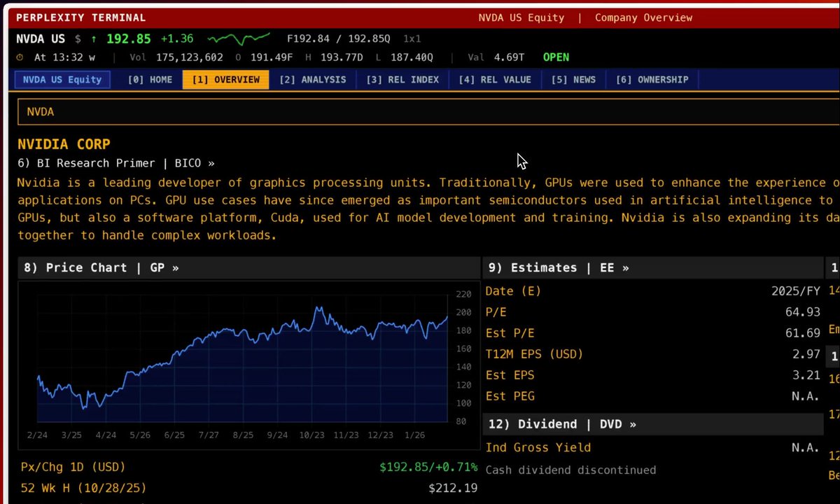
Task: Click the $192.85/+0.71% value
Action: (428, 467)
